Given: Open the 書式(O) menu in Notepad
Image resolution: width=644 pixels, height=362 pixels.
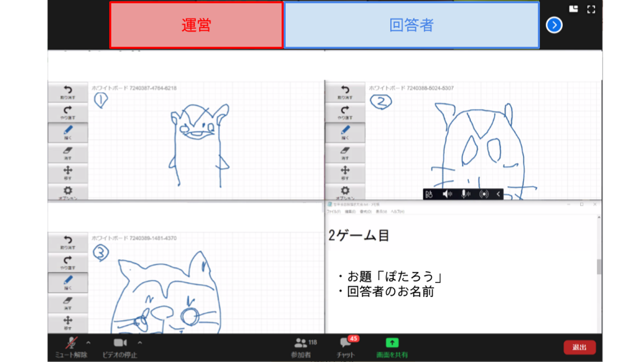Looking at the screenshot, I should [x=366, y=211].
